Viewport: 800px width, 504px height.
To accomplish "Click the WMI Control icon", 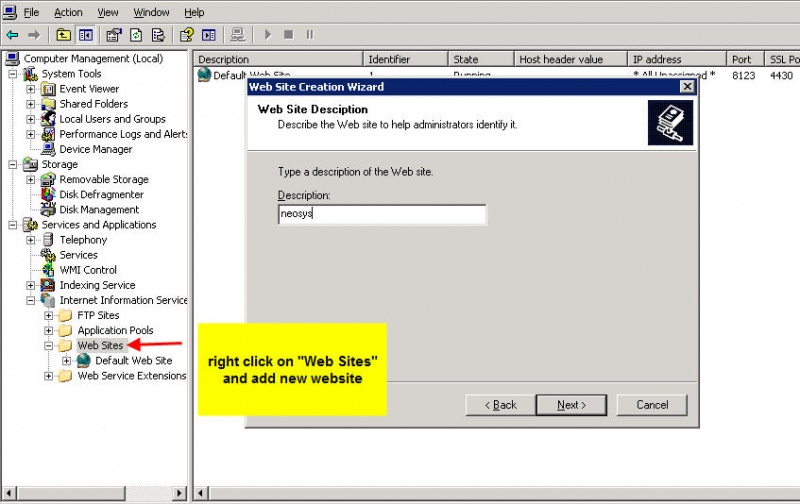I will point(48,270).
